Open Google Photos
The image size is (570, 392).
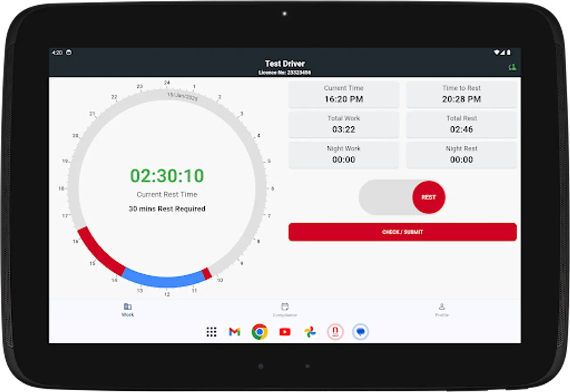310,332
